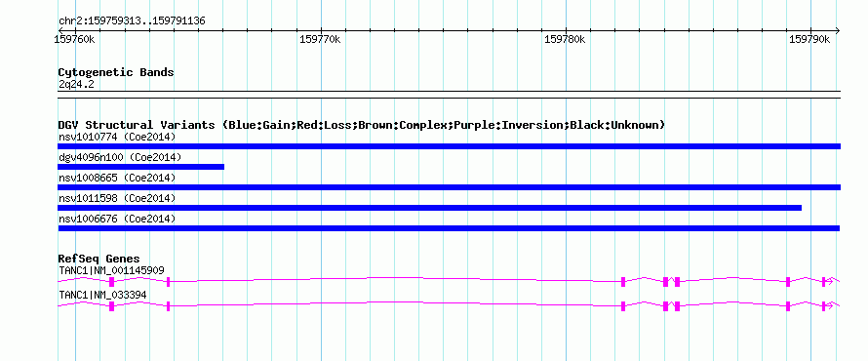
Task: Select the 159790k ruler tick label
Action: click(809, 39)
